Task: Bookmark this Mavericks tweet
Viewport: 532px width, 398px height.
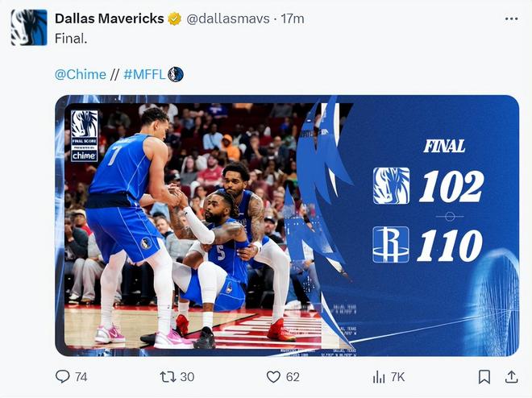Action: 484,376
